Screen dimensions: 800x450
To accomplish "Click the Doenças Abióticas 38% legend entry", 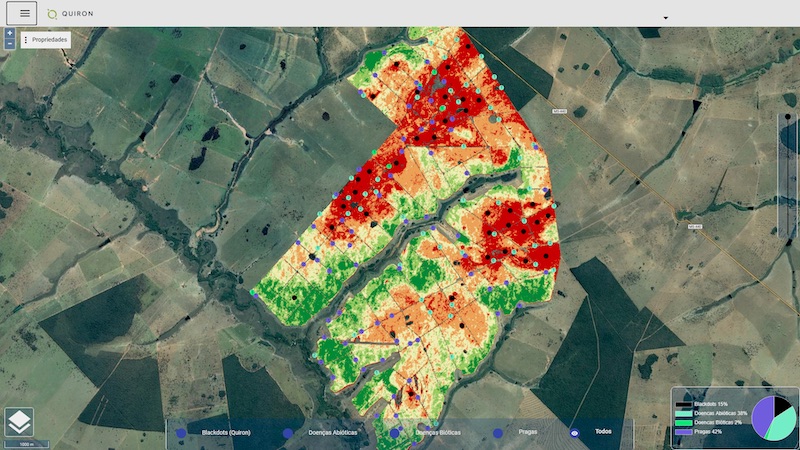I will pyautogui.click(x=711, y=413).
